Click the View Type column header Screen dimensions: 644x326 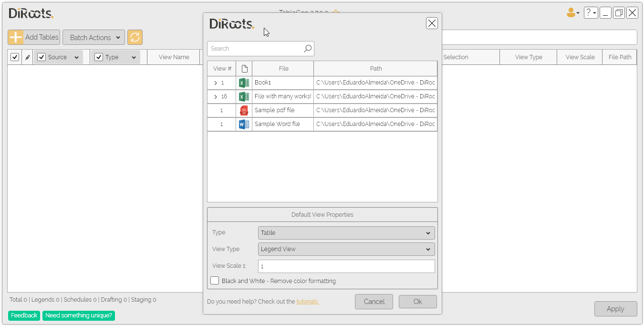529,57
